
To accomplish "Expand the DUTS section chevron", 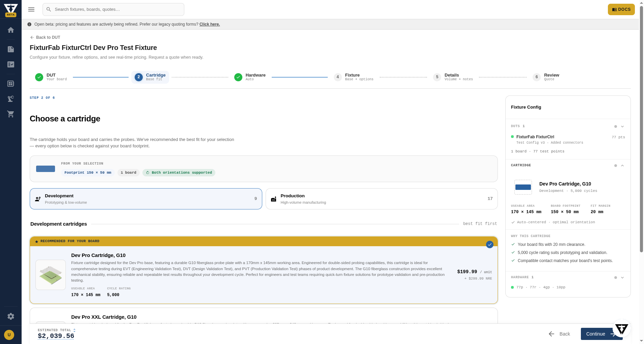I will point(622,126).
